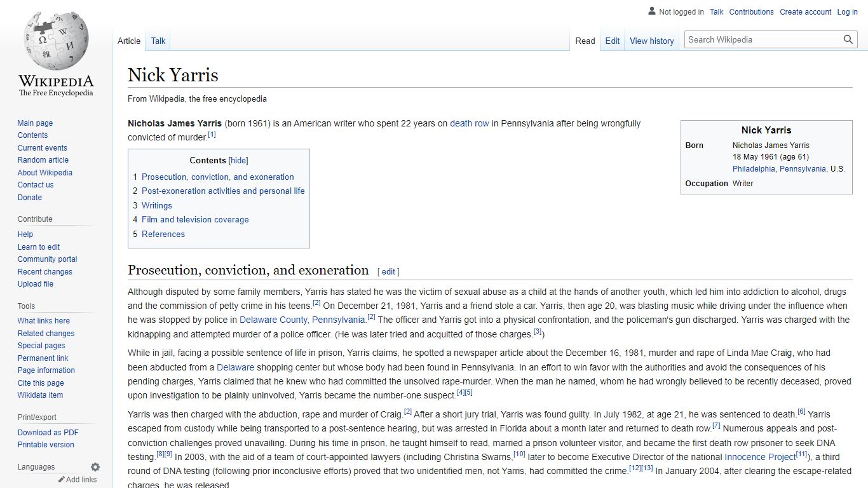This screenshot has height=488, width=868.
Task: Open Contents in sidebar
Action: click(32, 135)
